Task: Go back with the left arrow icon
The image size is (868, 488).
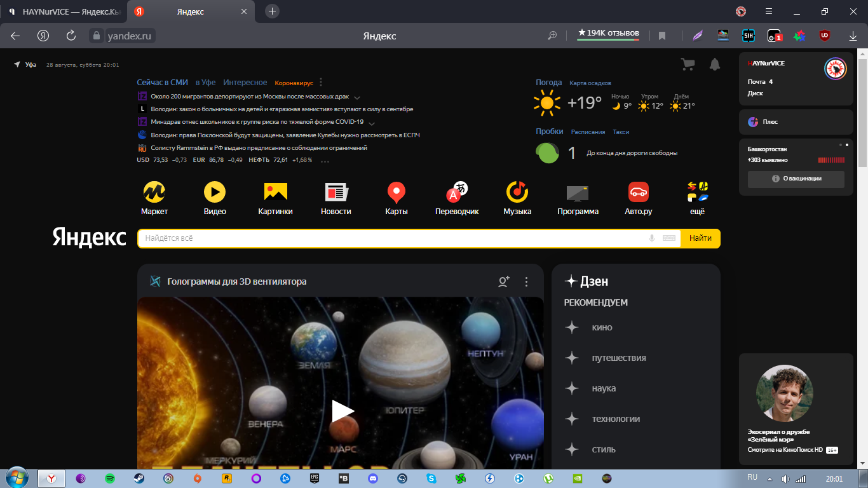Action: 15,36
